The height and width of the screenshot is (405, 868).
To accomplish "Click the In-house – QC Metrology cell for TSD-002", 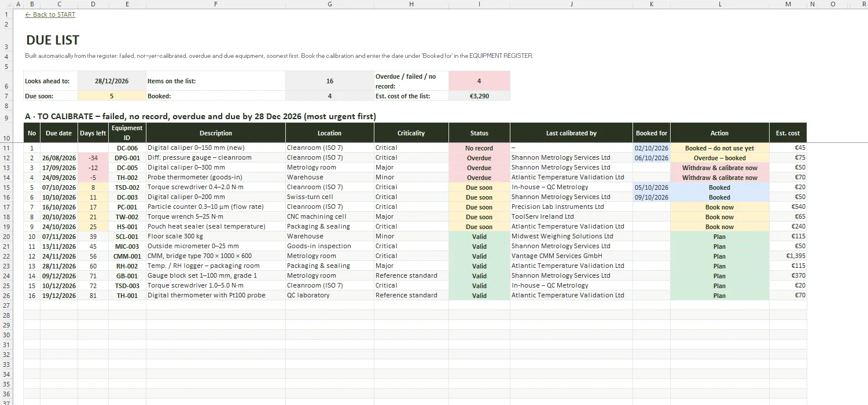I will click(x=571, y=187).
